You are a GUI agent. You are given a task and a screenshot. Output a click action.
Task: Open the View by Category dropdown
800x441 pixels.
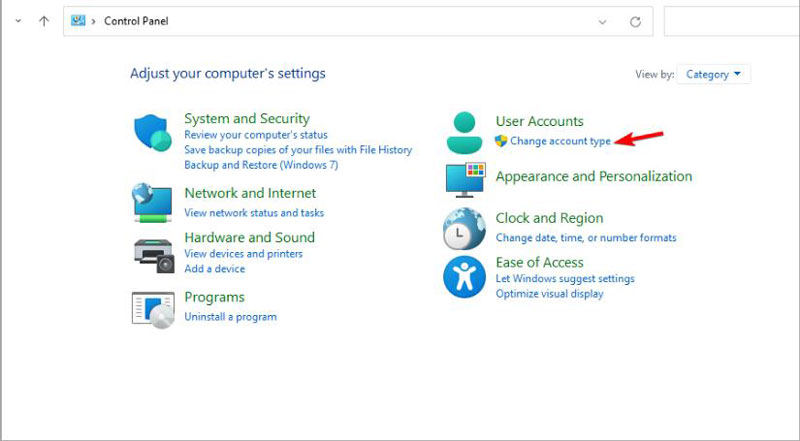click(713, 75)
